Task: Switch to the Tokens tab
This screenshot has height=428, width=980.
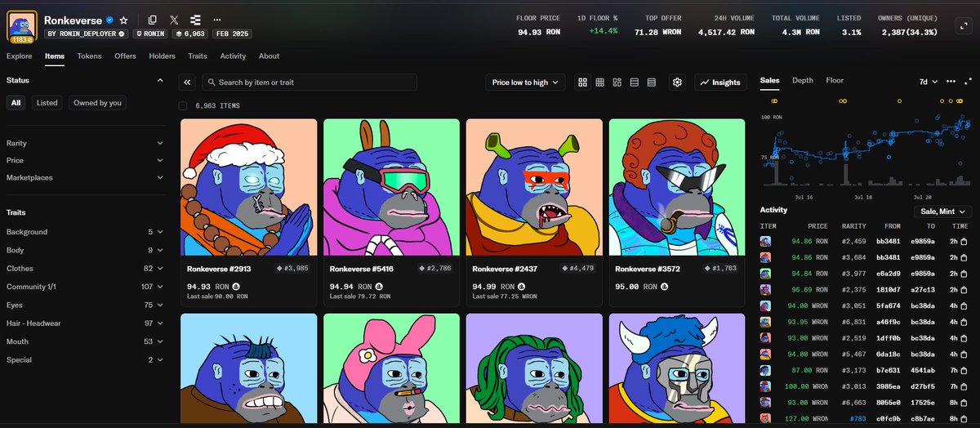Action: click(90, 56)
